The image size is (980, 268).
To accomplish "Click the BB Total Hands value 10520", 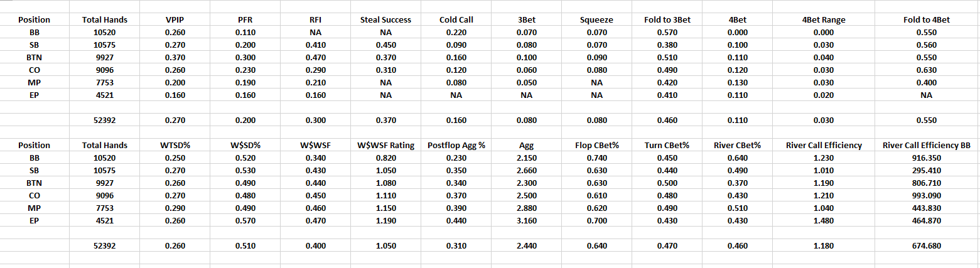I will point(104,32).
